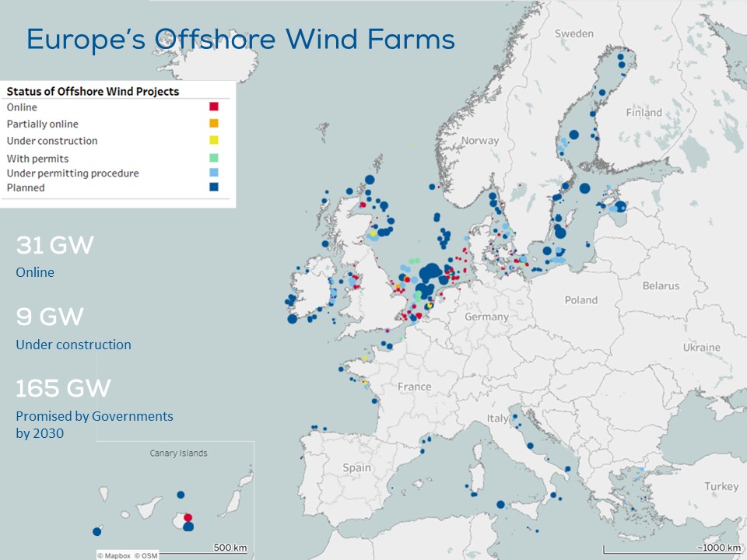Select the westernmost blue marker in Canary Islands inset
Image resolution: width=747 pixels, height=560 pixels.
coord(96,532)
